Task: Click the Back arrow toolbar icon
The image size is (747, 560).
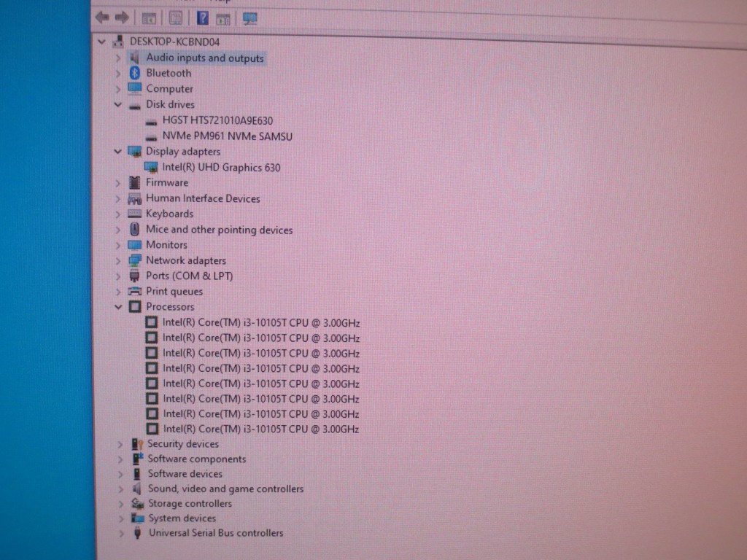Action: (102, 17)
